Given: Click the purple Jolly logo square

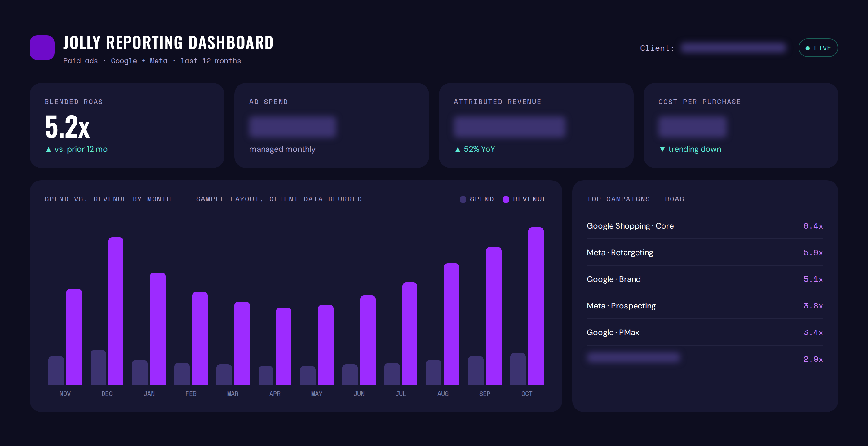Looking at the screenshot, I should (x=42, y=48).
